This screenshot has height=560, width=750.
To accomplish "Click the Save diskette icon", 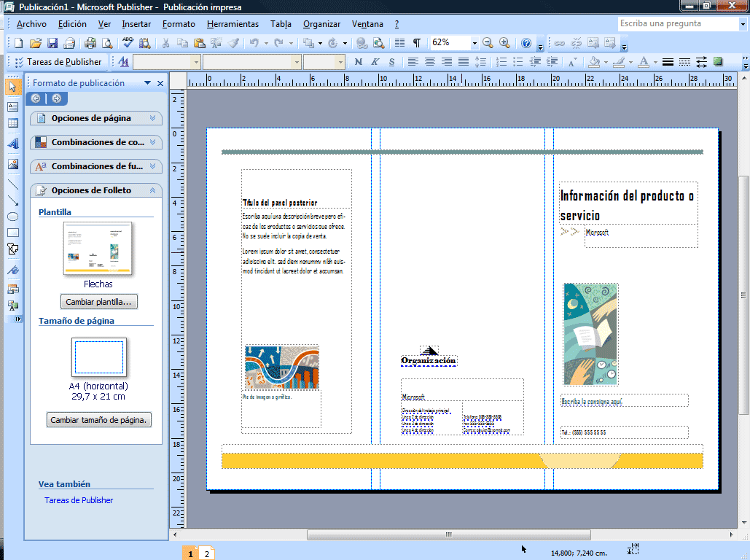I will (52, 43).
